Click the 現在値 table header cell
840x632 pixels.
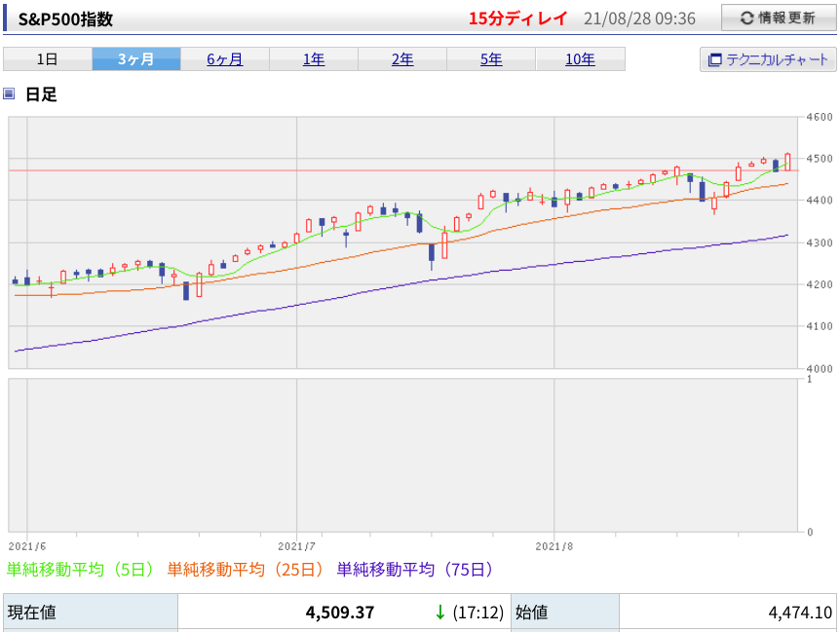pyautogui.click(x=91, y=613)
